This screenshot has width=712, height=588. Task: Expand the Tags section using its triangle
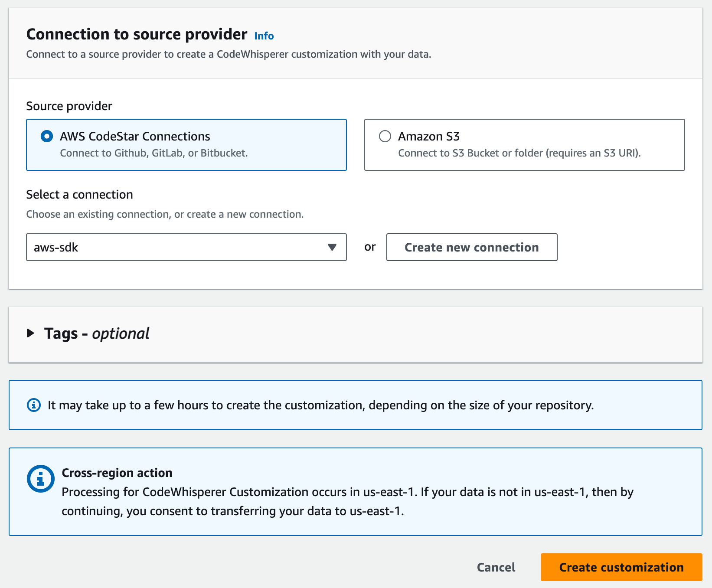click(30, 333)
